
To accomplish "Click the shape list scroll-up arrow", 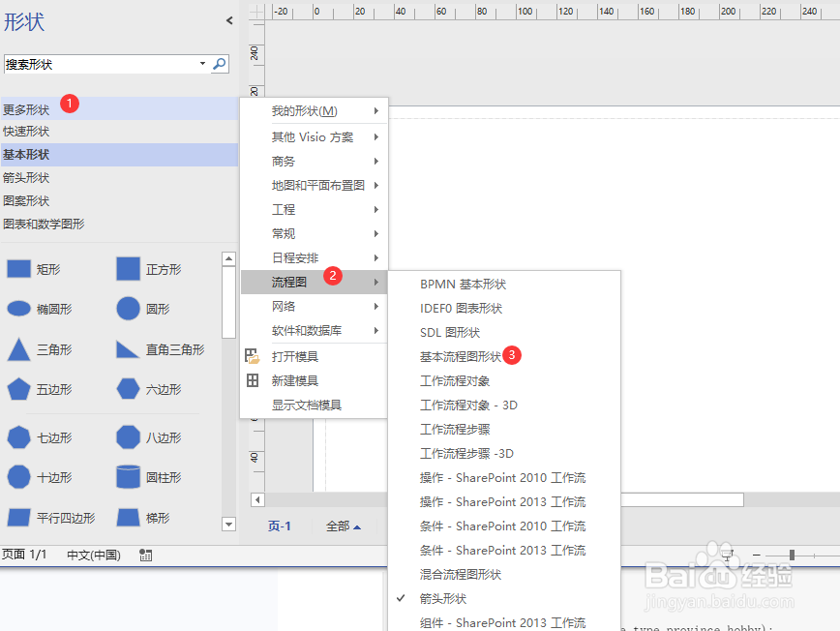I will click(x=228, y=258).
